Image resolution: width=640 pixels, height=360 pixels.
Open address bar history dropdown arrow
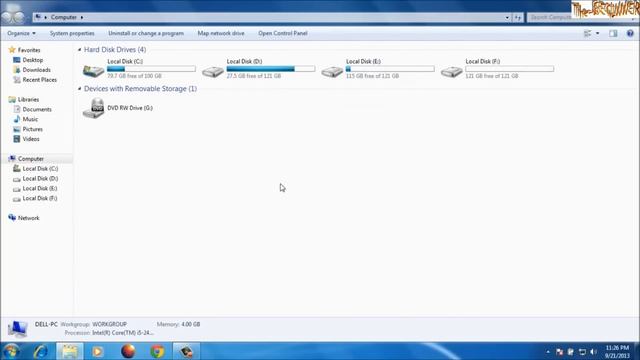coord(507,18)
